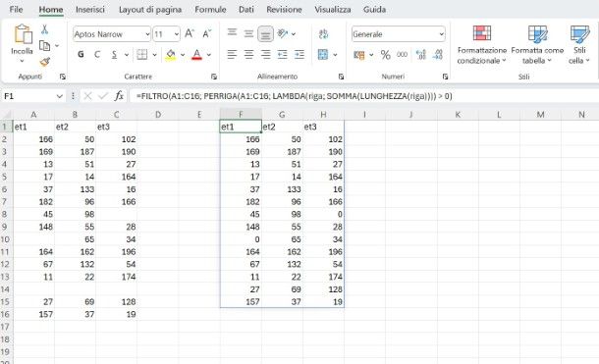
Task: Click the insert function fx icon
Action: click(x=119, y=96)
